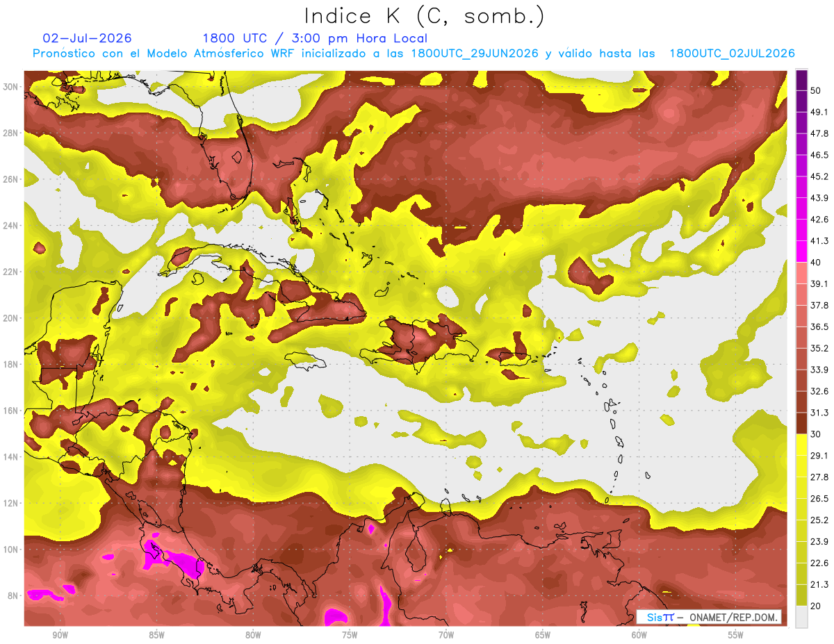Click the colorbar value '22.6'
Viewport: 834px width, 644px height.
coord(819,563)
